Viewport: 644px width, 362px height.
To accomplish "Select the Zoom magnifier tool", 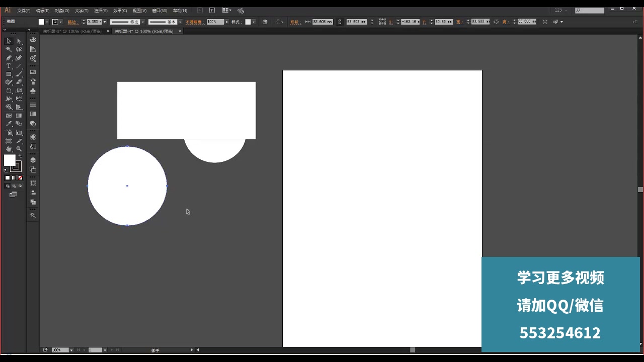I will point(19,149).
